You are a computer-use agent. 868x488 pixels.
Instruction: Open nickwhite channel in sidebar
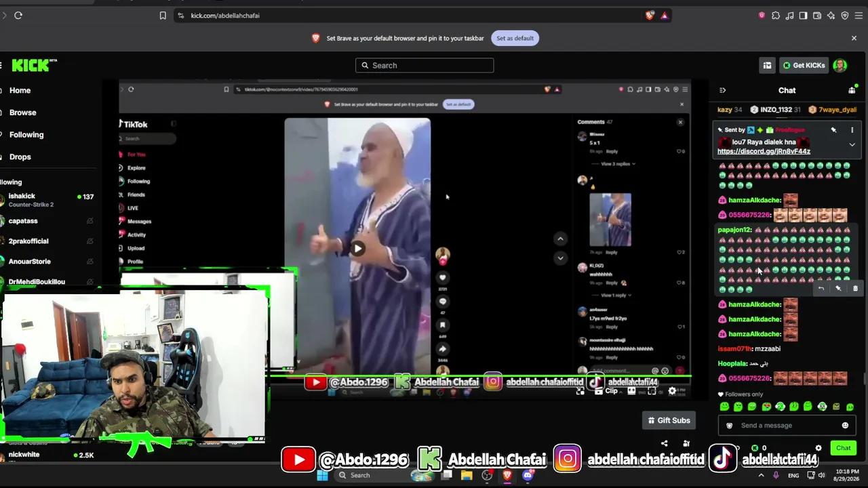[x=47, y=455]
